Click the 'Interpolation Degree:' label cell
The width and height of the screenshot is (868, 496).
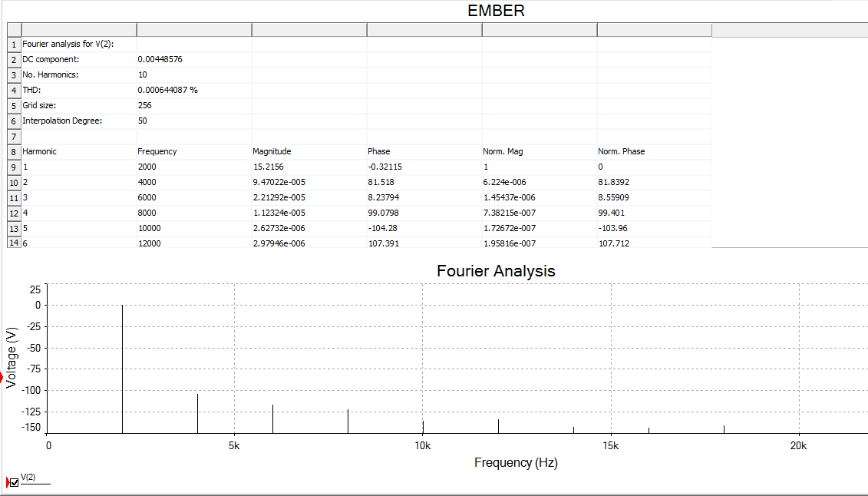click(79, 121)
